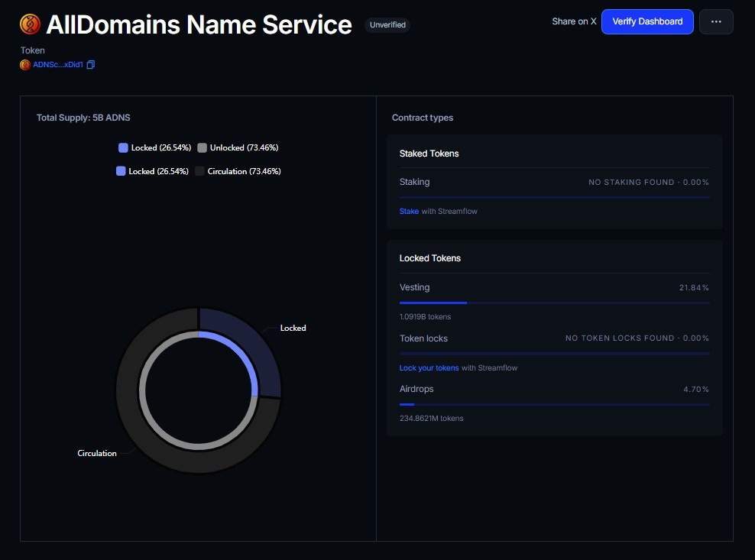Copy the ADNSc...xDid1 token address
755x560 pixels.
(90, 64)
